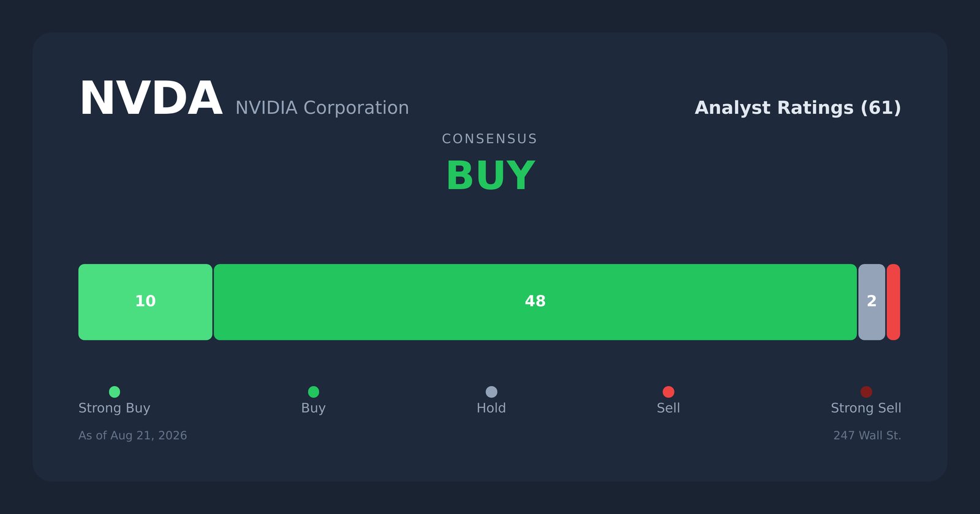
Task: Select the thin red Sell segment
Action: pyautogui.click(x=893, y=302)
